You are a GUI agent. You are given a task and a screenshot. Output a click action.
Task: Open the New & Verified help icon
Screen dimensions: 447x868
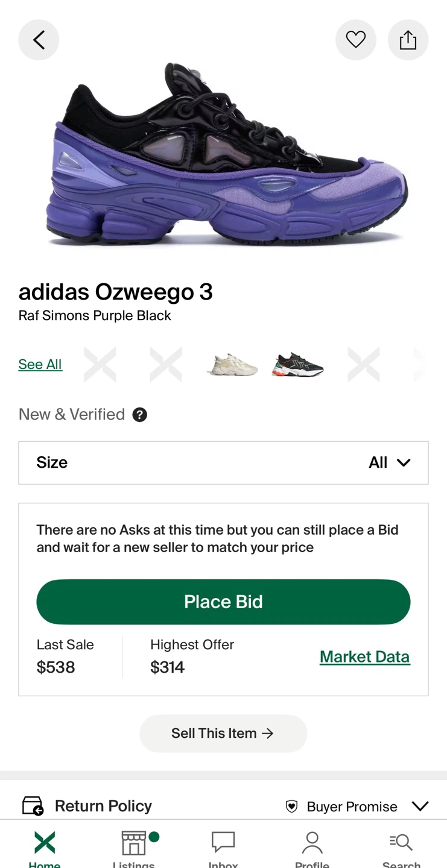tap(139, 415)
